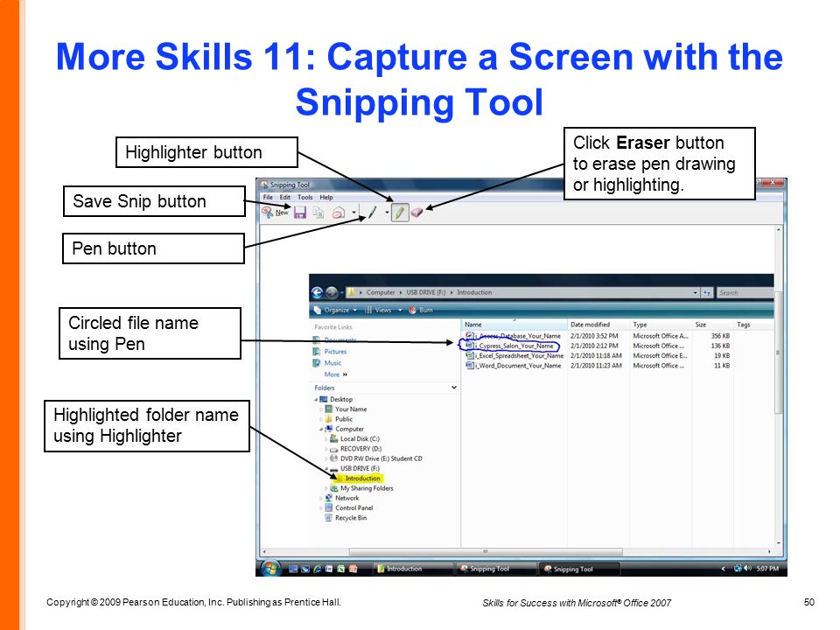Screen dimensions: 840x630
Task: Click the Windows Start orb
Action: pyautogui.click(x=270, y=568)
